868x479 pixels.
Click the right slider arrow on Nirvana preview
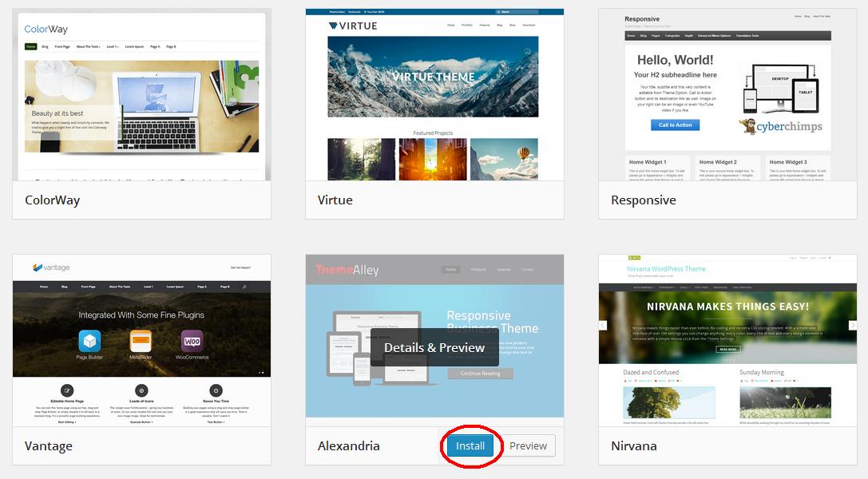click(852, 325)
